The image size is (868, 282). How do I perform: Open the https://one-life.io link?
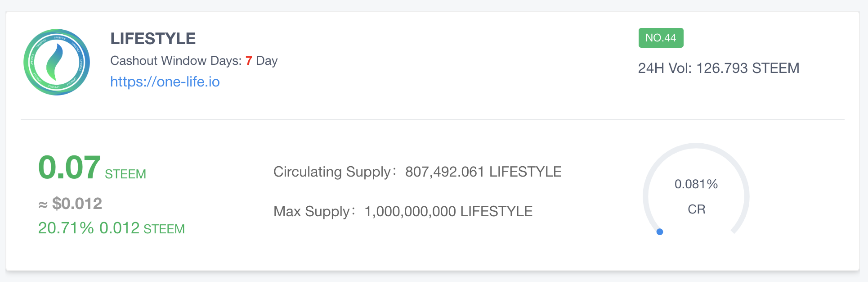[x=165, y=82]
